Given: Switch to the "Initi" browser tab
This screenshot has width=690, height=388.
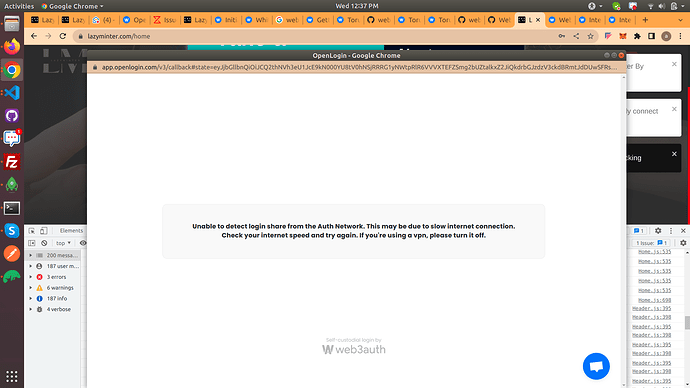Looking at the screenshot, I should 226,20.
